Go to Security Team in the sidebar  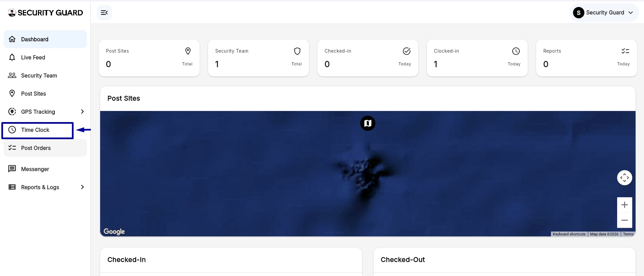tap(45, 75)
